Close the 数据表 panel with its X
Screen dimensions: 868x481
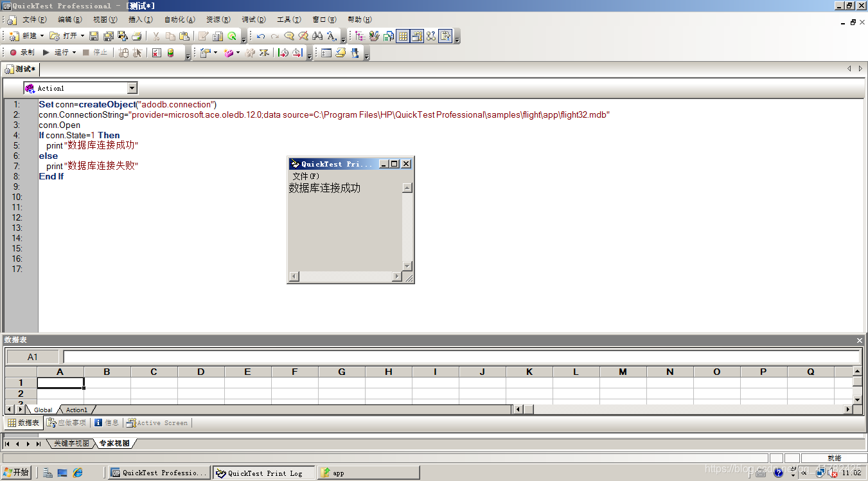(x=860, y=340)
